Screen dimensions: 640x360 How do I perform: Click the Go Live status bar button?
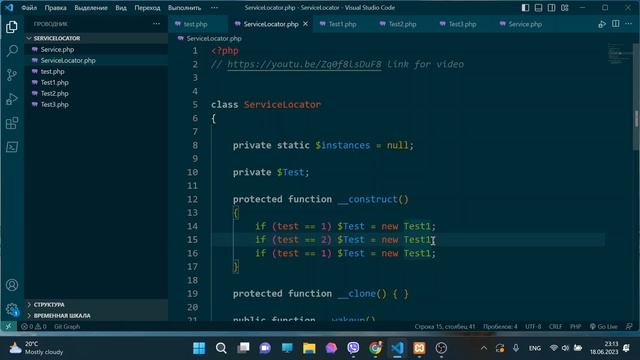point(604,327)
